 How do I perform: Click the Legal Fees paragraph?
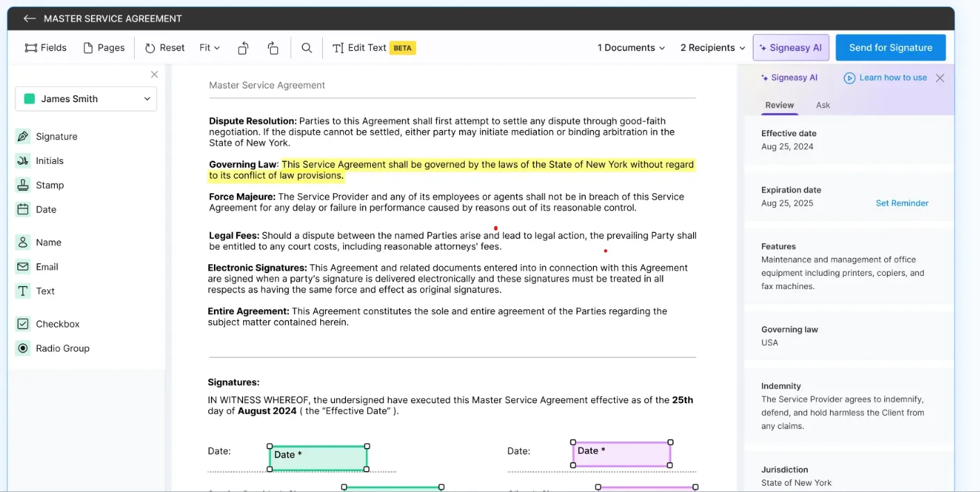(453, 241)
